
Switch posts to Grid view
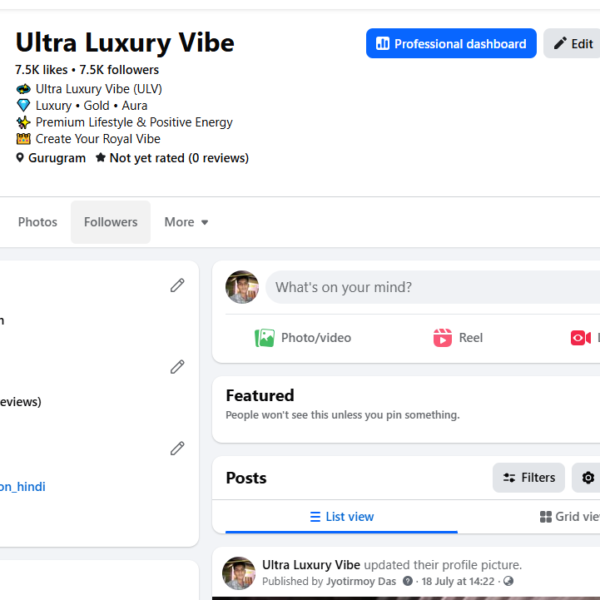[x=569, y=517]
